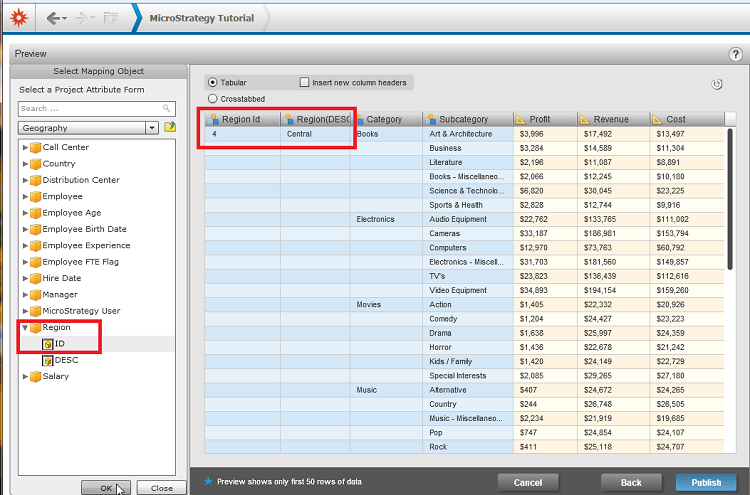Viewport: 750px width, 495px height.
Task: Click the Revenue column header
Action: [x=614, y=119]
